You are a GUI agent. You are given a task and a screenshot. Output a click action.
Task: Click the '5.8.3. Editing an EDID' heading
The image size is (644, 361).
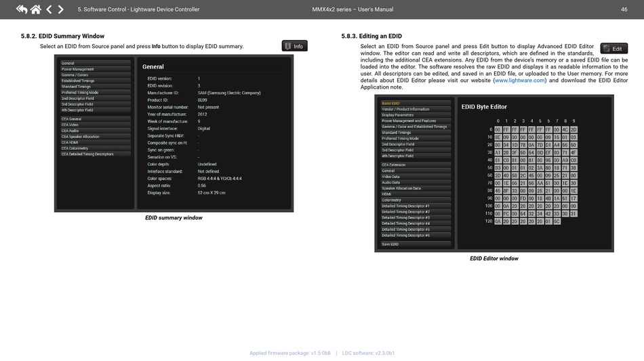click(371, 36)
